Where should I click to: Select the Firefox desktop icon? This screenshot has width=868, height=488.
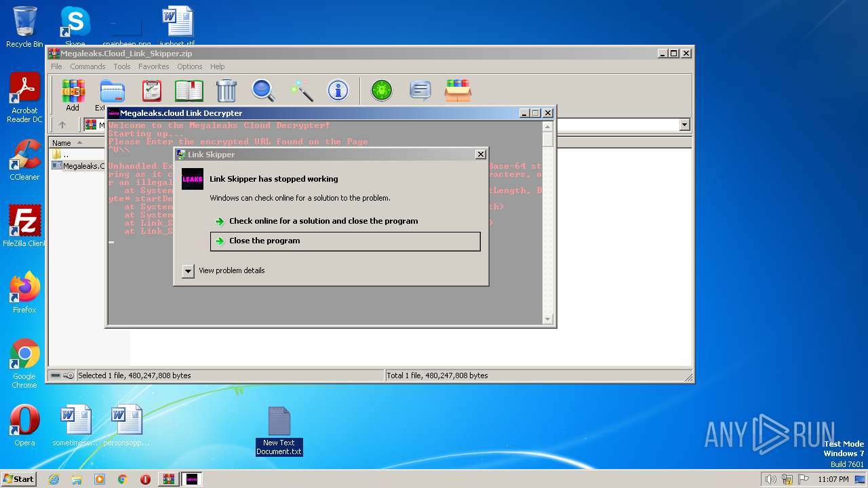(24, 293)
